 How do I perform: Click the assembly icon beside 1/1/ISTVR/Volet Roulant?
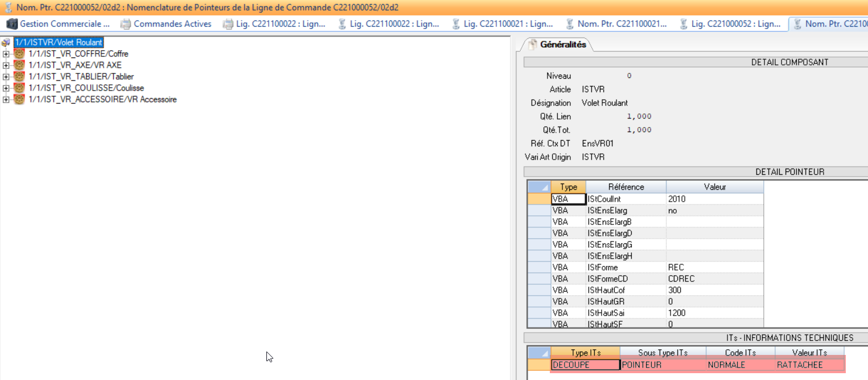(x=6, y=42)
